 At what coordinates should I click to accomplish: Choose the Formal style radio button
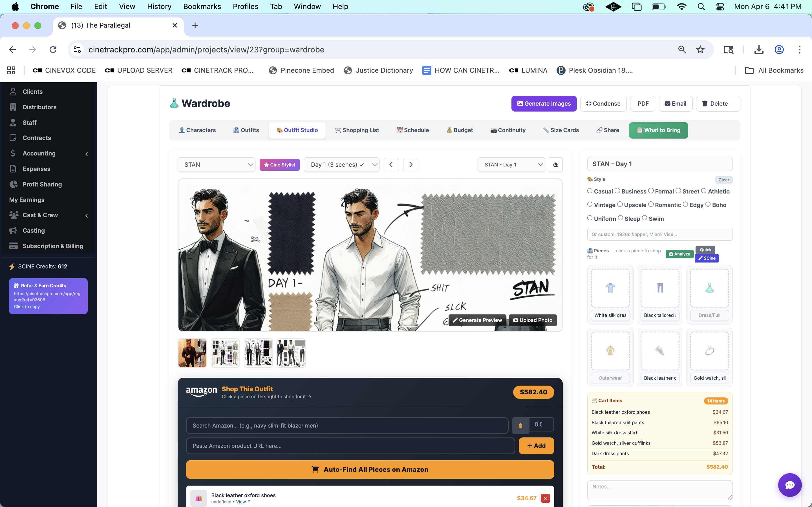tap(651, 191)
